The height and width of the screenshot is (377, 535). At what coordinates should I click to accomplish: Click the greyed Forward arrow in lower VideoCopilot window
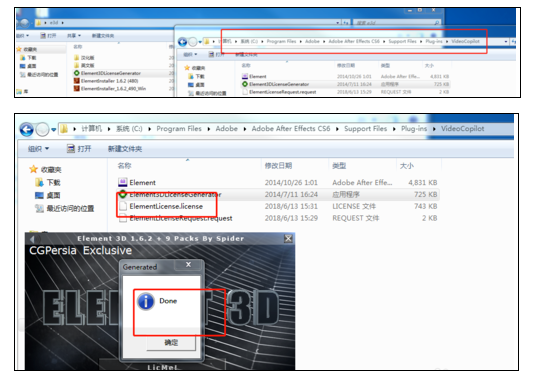(42, 129)
